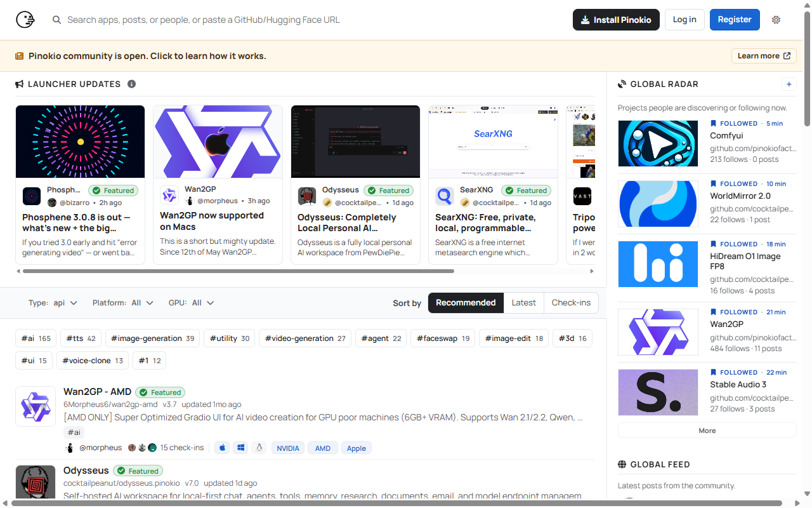Click the macOS platform icon on Wan2GP - AMD
This screenshot has height=508, width=812.
pos(222,448)
